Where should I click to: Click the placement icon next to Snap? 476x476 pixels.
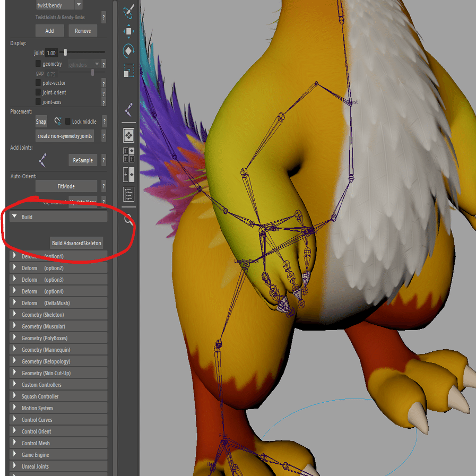57,122
